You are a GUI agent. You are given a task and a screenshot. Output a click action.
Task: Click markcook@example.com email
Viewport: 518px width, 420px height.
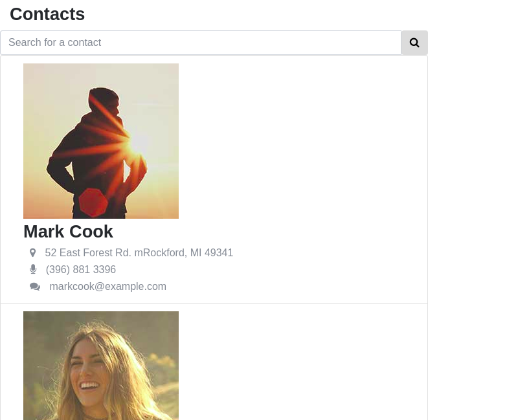click(x=108, y=286)
